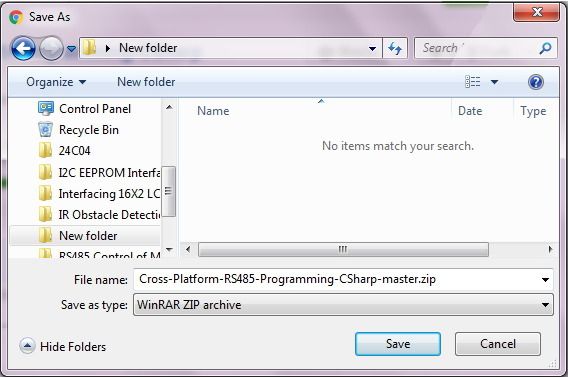Refresh the current folder view

(395, 48)
